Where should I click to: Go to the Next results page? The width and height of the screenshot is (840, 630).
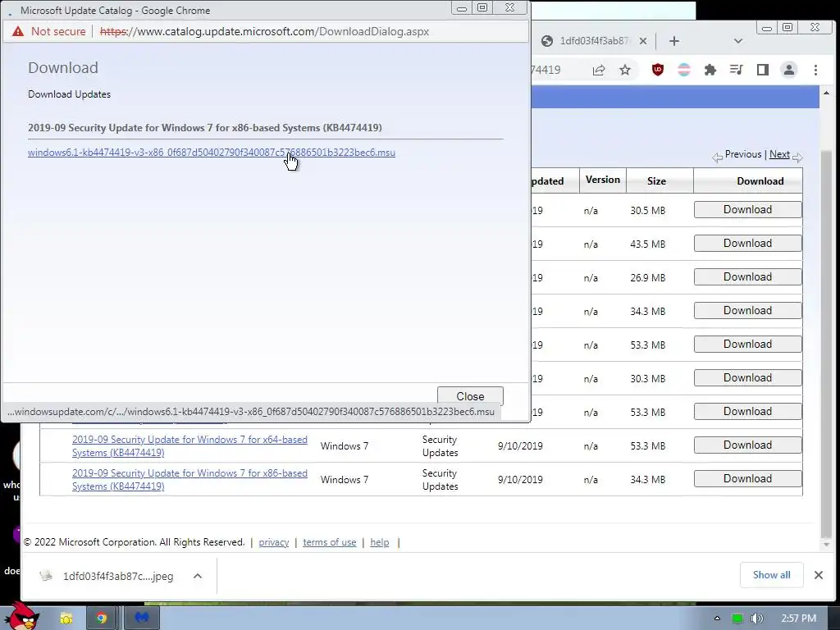[x=779, y=154]
